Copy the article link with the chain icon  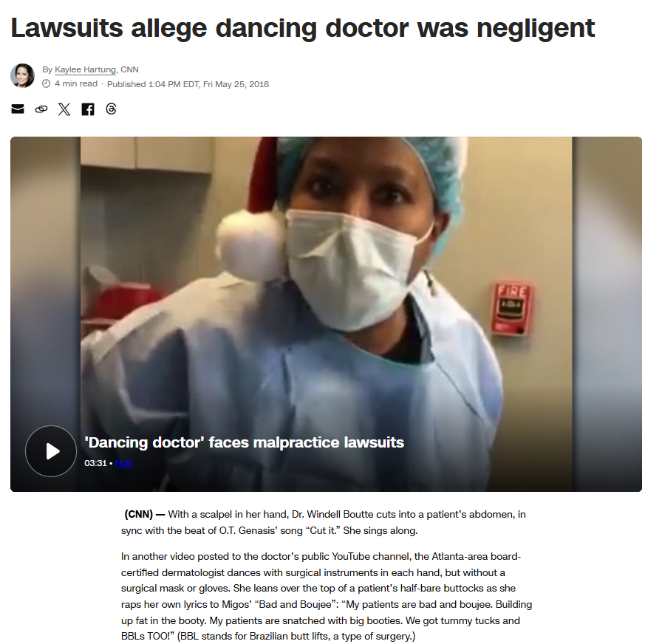click(x=41, y=109)
